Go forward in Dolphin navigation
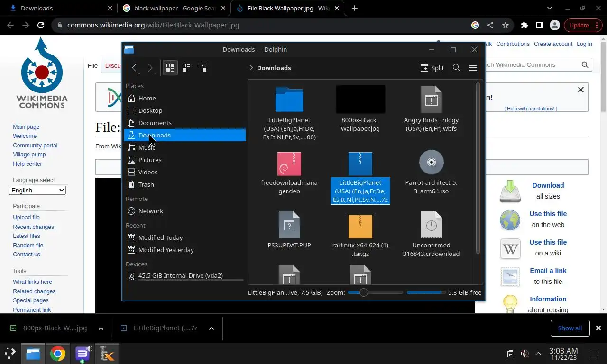 (x=150, y=68)
